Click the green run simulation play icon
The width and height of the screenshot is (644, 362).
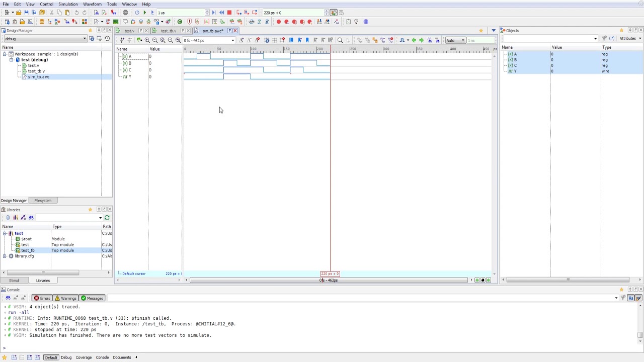[x=144, y=13]
